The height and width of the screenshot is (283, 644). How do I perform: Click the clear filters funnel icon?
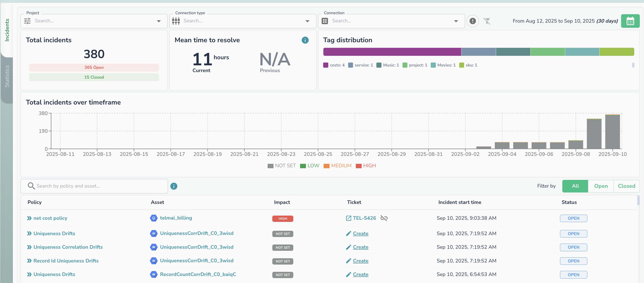[x=486, y=21]
